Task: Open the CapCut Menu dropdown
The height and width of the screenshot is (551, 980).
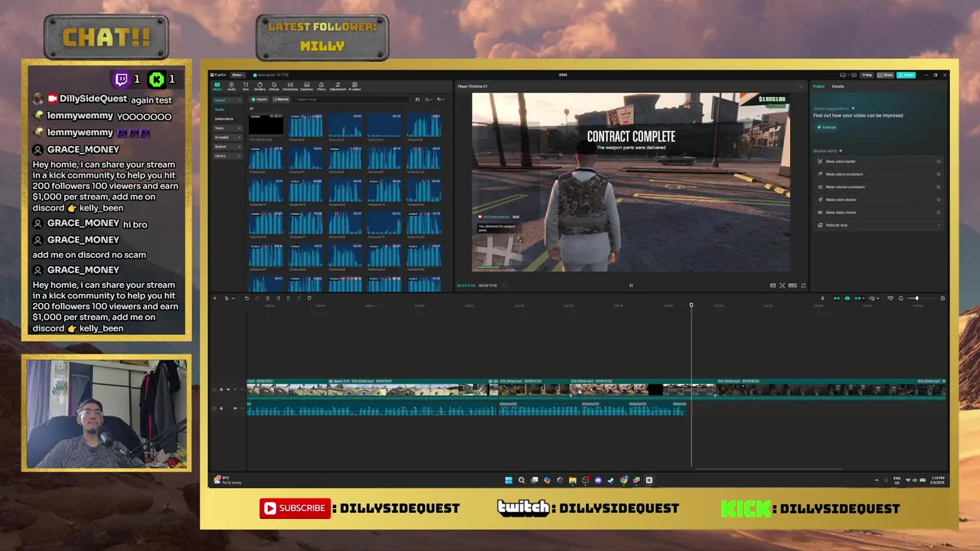Action: coord(238,75)
